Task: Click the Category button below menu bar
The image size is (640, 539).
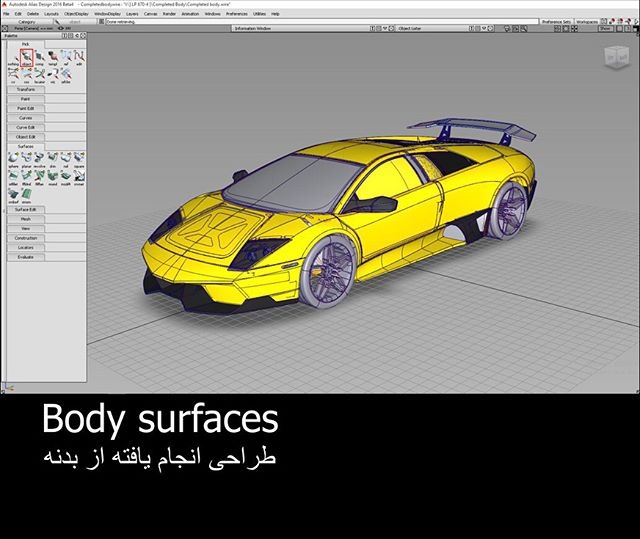Action: click(x=27, y=21)
